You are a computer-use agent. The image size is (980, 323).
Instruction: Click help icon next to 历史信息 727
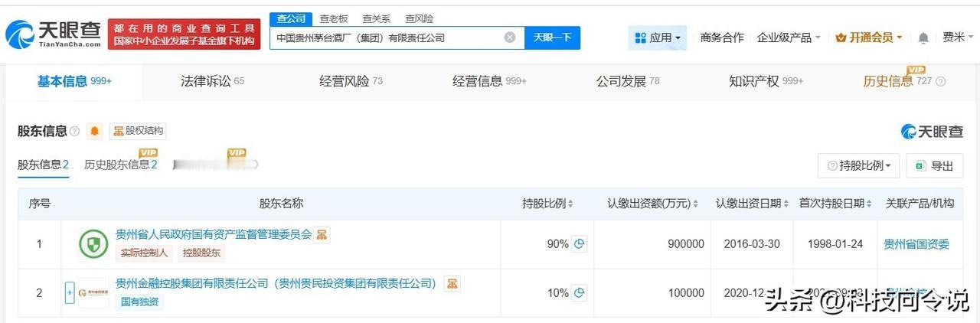point(941,82)
